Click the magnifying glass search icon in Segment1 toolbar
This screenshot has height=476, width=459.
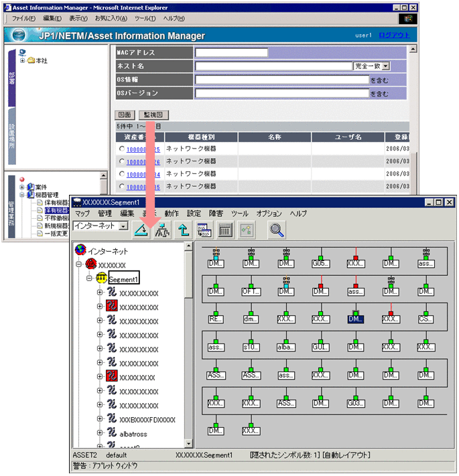277,230
